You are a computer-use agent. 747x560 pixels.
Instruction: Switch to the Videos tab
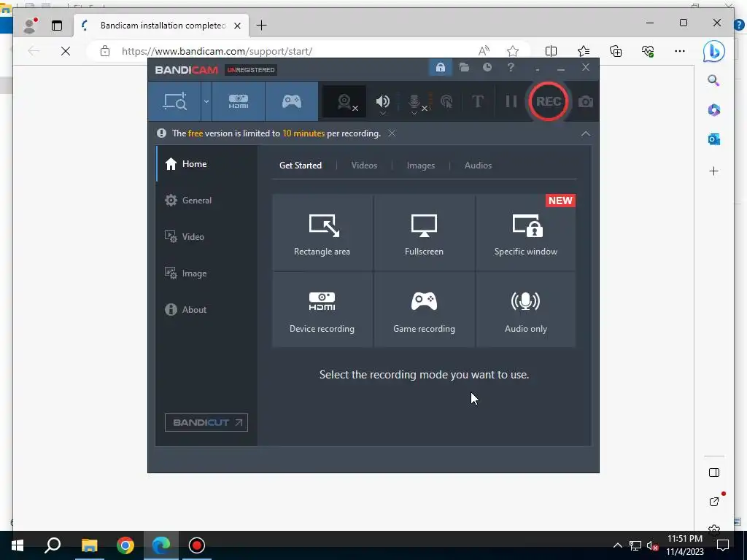(364, 166)
